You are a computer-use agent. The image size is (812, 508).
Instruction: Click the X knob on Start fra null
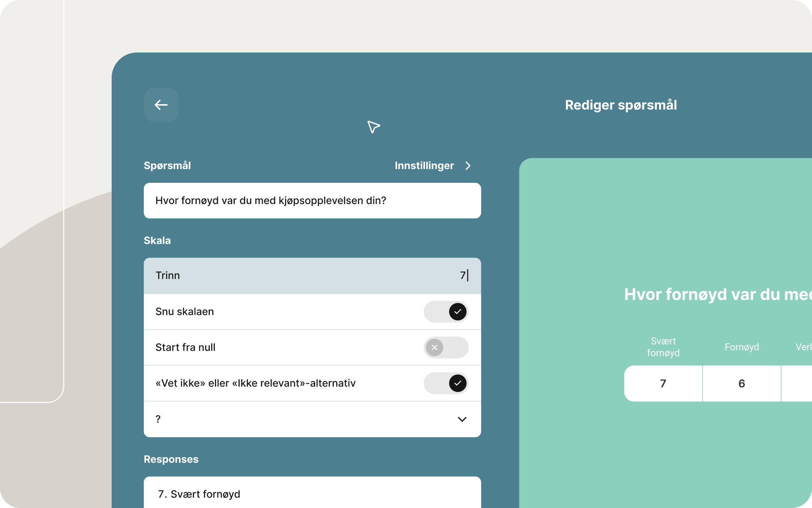[x=434, y=348]
